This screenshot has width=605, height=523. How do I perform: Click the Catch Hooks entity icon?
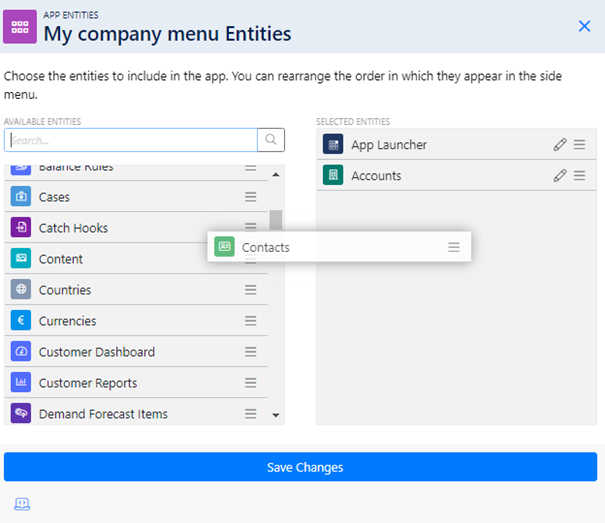21,227
